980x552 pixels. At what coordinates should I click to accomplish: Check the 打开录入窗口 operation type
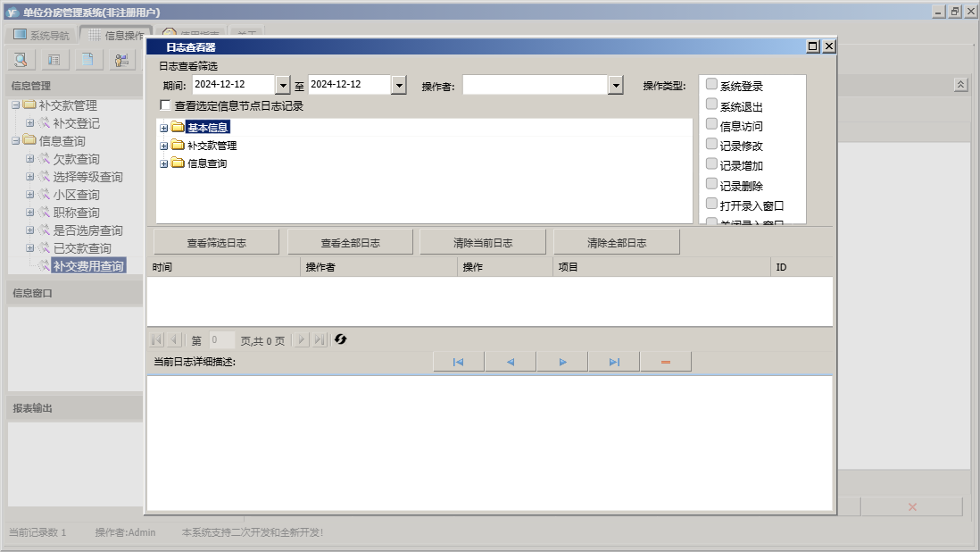(711, 204)
